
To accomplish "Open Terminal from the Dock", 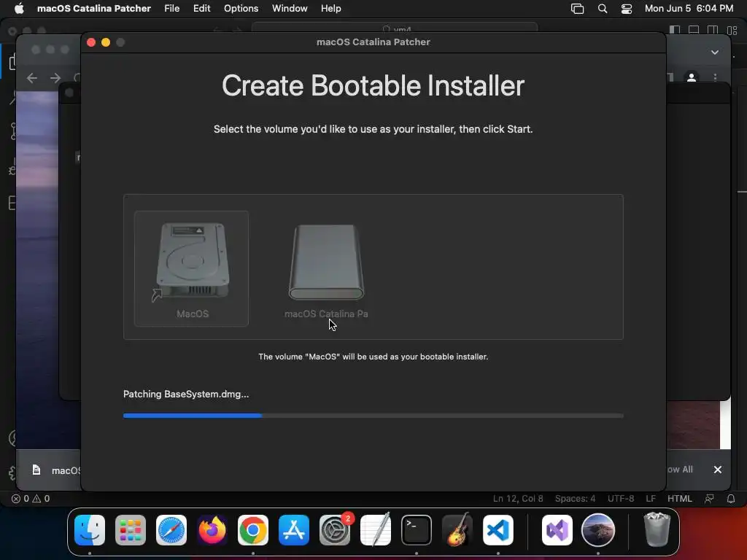I will (x=417, y=530).
